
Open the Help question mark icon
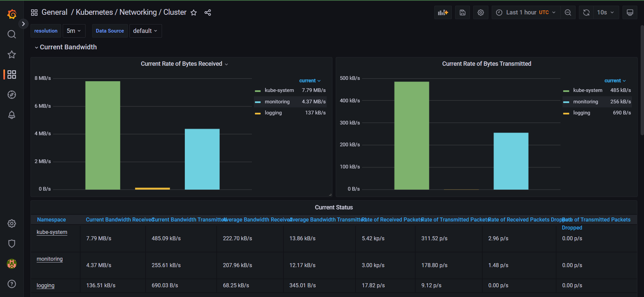tap(12, 284)
